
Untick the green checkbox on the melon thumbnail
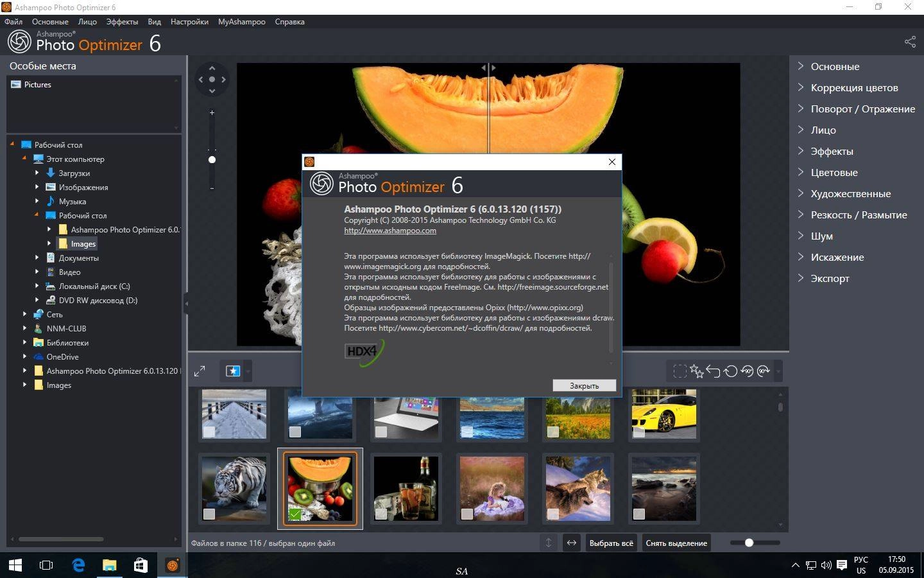295,514
